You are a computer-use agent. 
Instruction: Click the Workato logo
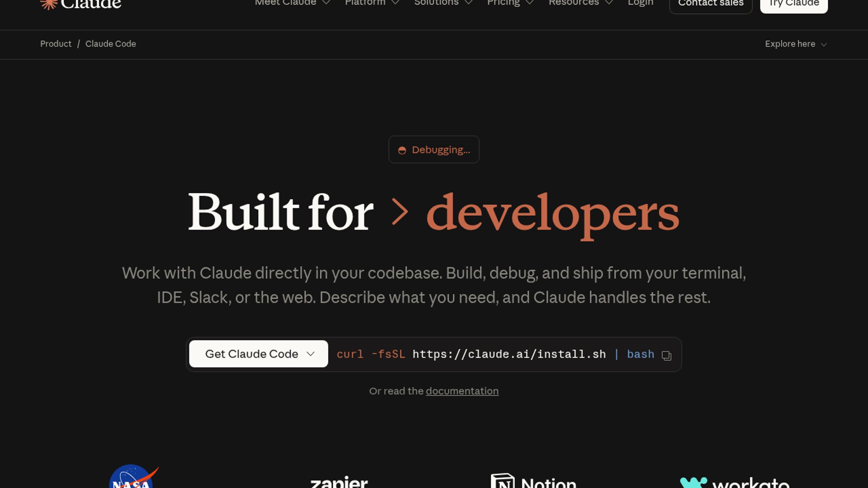(x=735, y=482)
